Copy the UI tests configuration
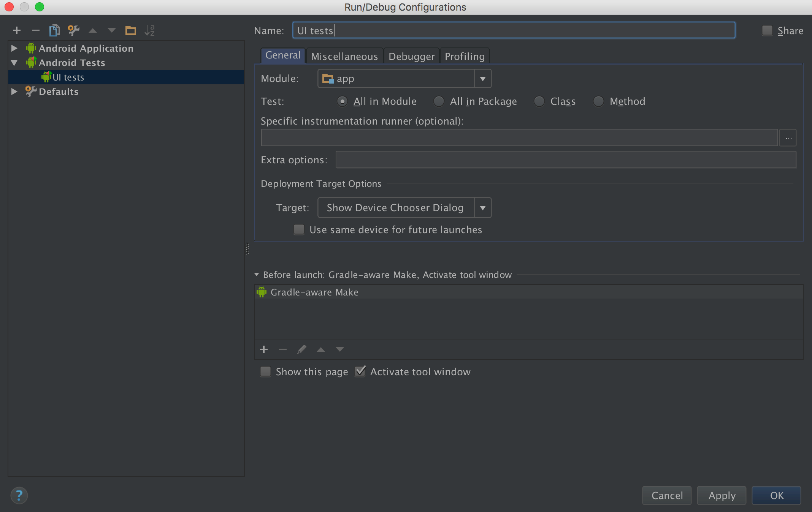The image size is (812, 512). [55, 30]
